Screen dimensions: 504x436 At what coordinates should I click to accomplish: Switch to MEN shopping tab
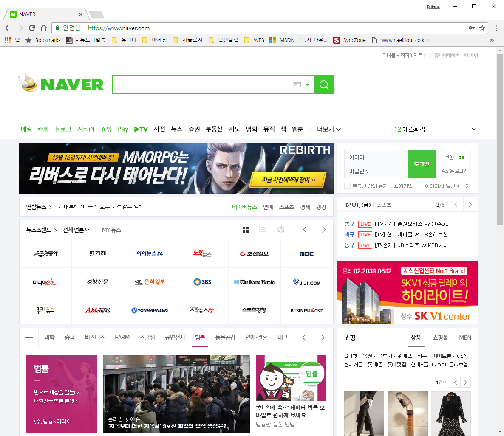tap(465, 338)
